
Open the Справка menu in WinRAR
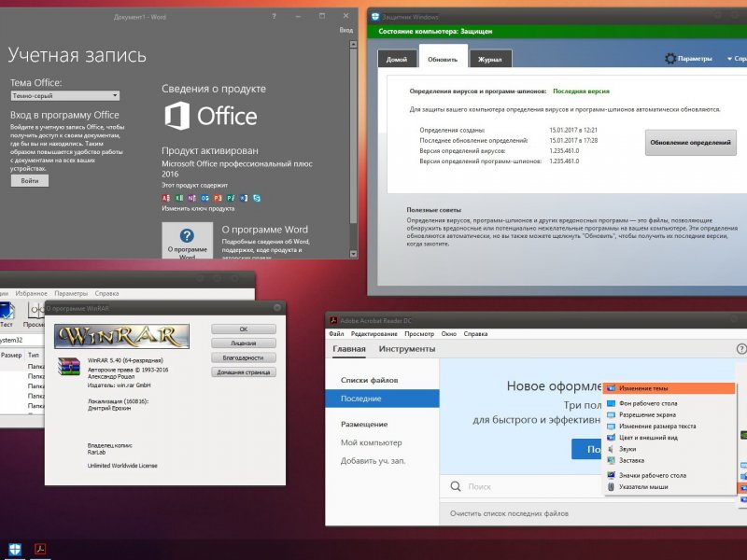[106, 293]
